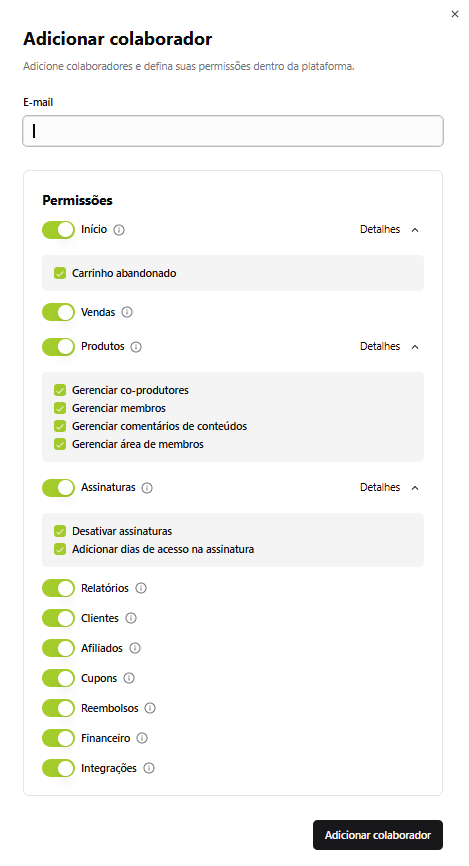Click Adicionar colaborador button
The height and width of the screenshot is (866, 469).
378,835
